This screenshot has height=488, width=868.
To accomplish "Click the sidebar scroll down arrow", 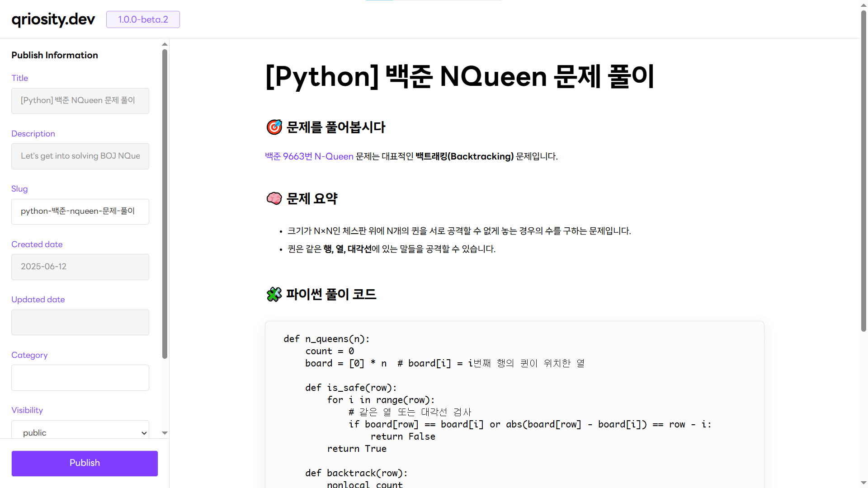I will [165, 433].
